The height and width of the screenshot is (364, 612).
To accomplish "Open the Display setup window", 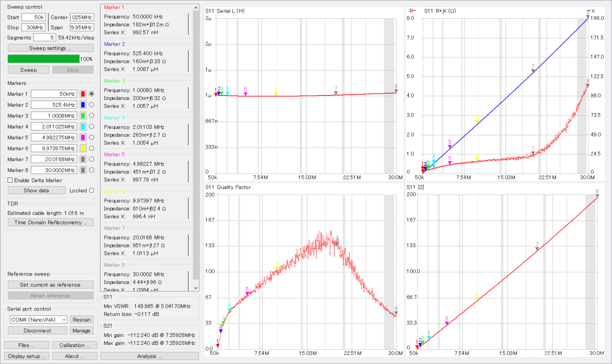I will (x=27, y=356).
